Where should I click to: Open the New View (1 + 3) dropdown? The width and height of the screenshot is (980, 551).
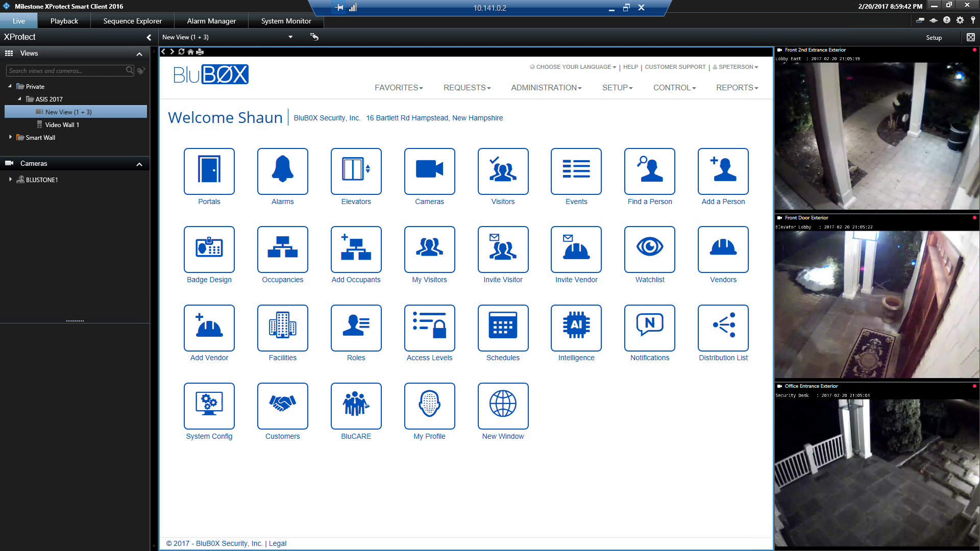click(290, 37)
